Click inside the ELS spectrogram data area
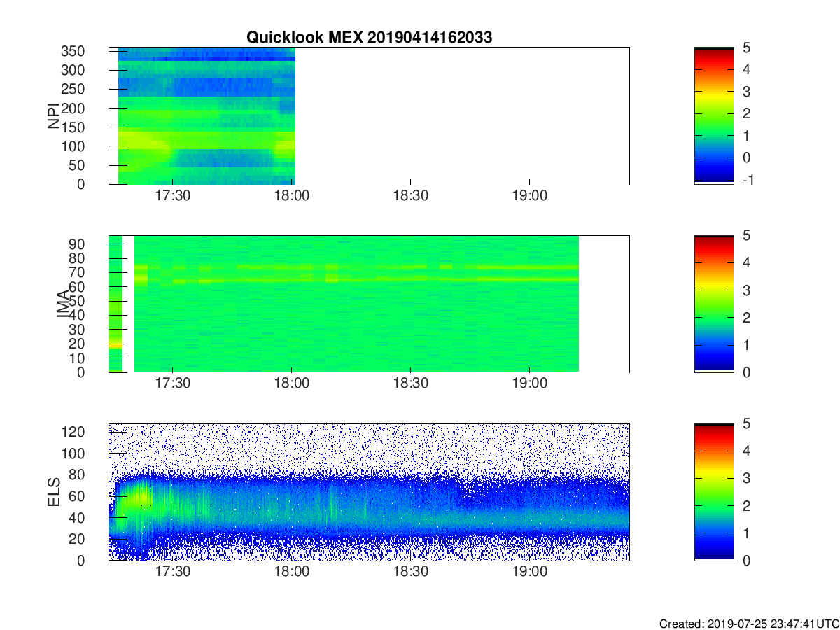 (x=369, y=492)
